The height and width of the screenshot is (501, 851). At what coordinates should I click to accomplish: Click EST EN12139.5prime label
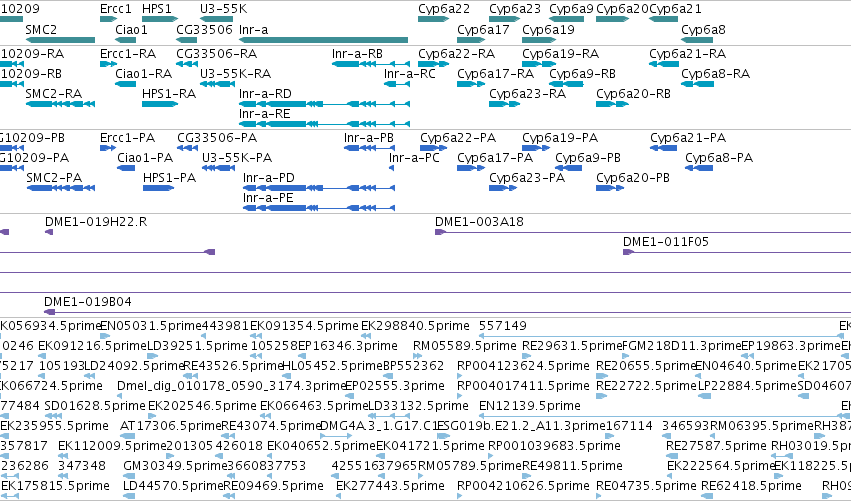(530, 405)
